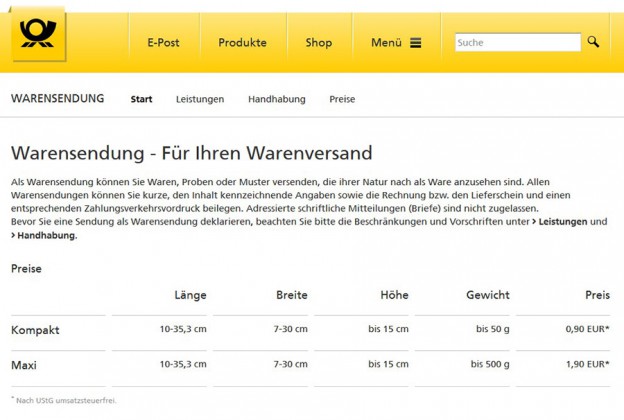
Task: Focus the Suche search field
Action: 518,42
